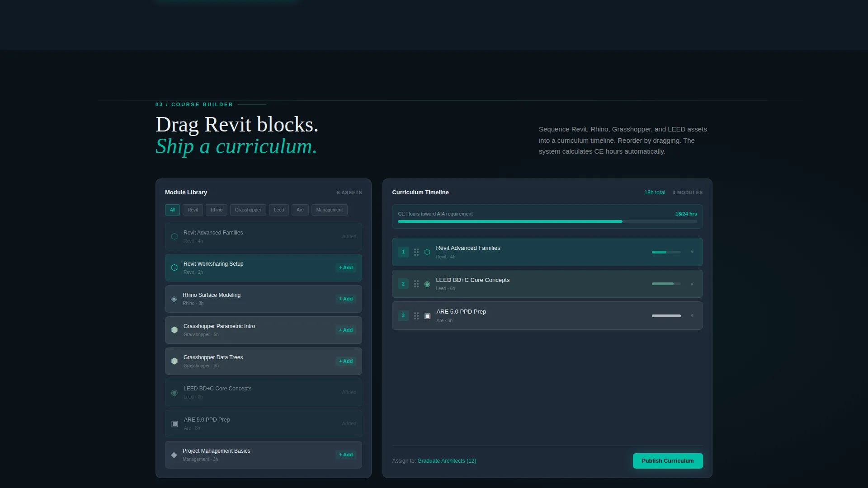Remove LEED BD+C Core Concepts from timeline
Screen dimensions: 868x488
(x=692, y=284)
